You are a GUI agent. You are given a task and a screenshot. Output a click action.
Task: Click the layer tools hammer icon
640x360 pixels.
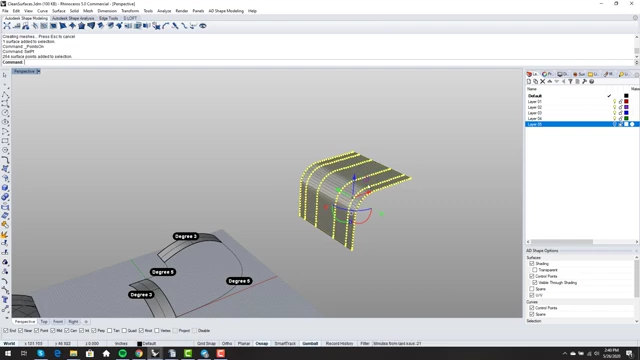click(x=584, y=82)
